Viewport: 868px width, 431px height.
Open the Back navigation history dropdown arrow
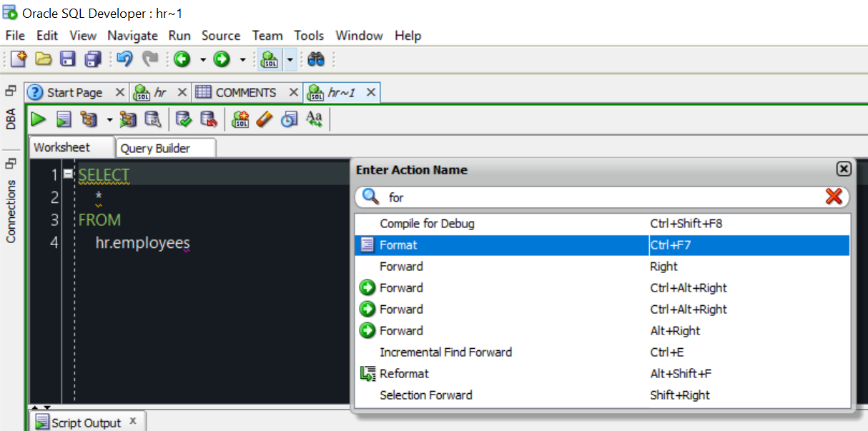202,60
